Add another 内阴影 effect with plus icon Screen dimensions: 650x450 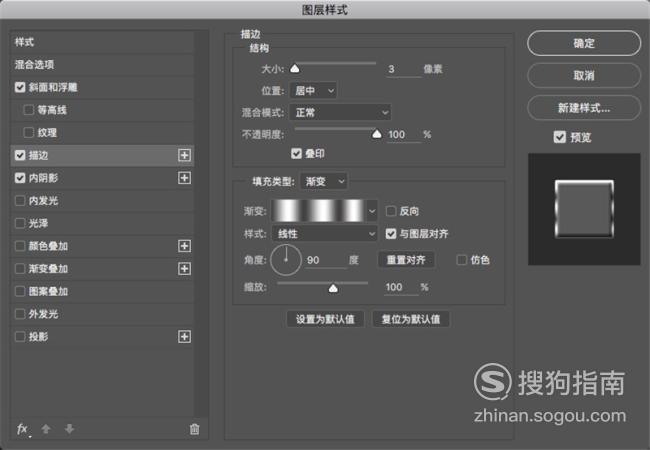pos(184,178)
